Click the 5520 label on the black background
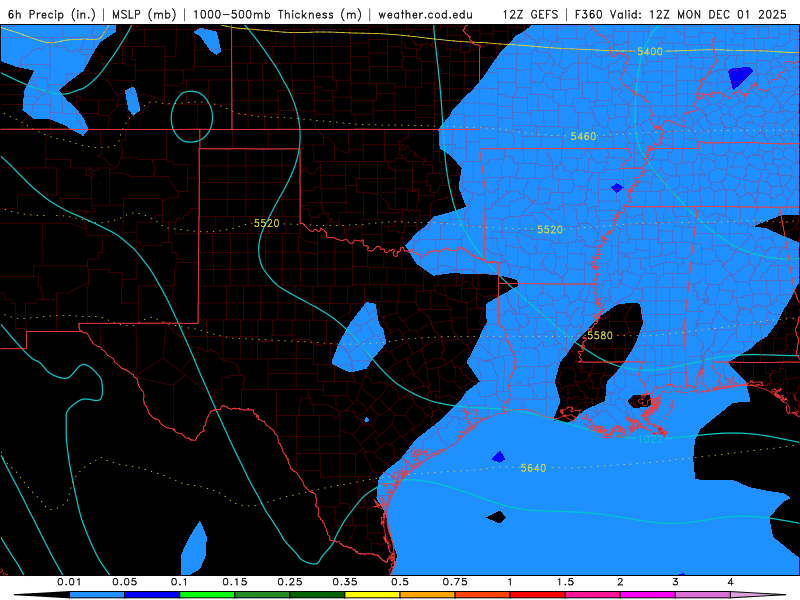This screenshot has width=800, height=600. coord(266,223)
